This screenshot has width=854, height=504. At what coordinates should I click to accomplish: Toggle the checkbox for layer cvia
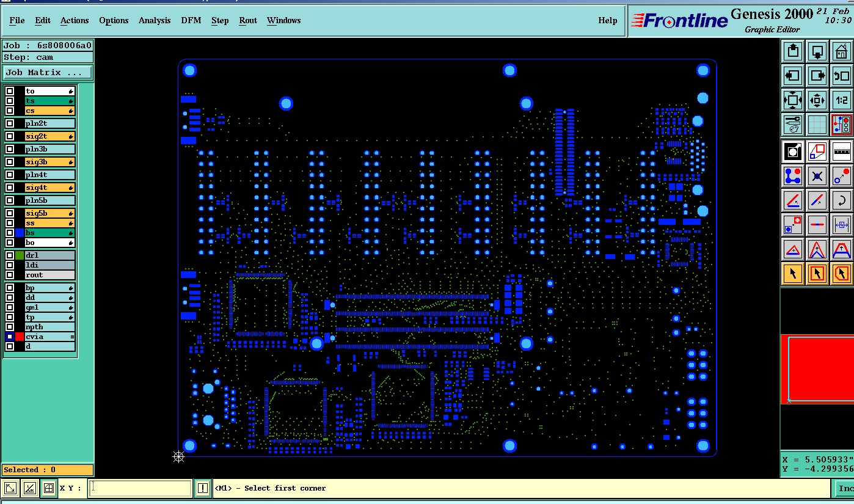point(10,337)
